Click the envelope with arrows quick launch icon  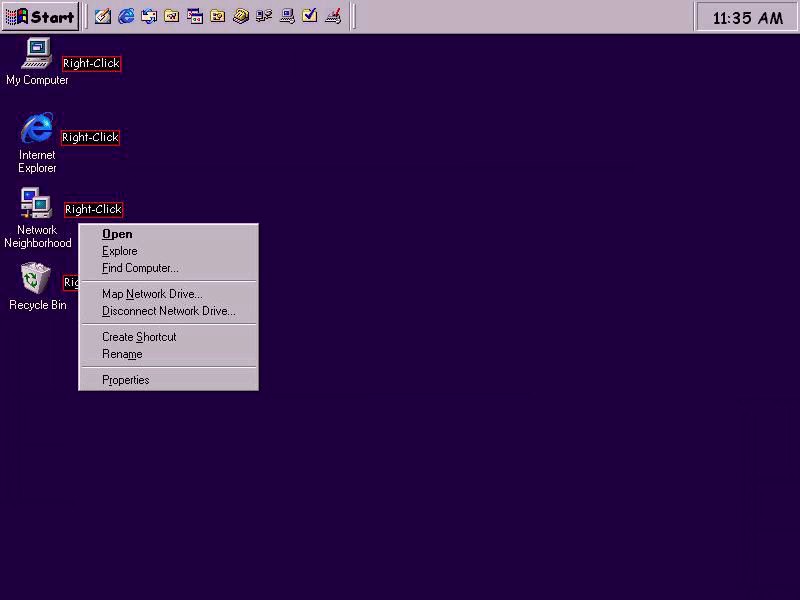[x=149, y=16]
